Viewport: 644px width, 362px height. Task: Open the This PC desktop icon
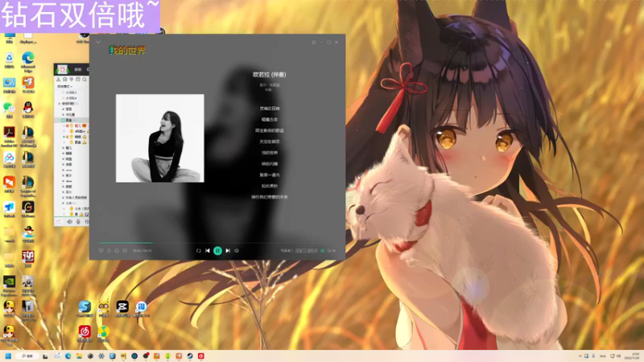[10, 36]
